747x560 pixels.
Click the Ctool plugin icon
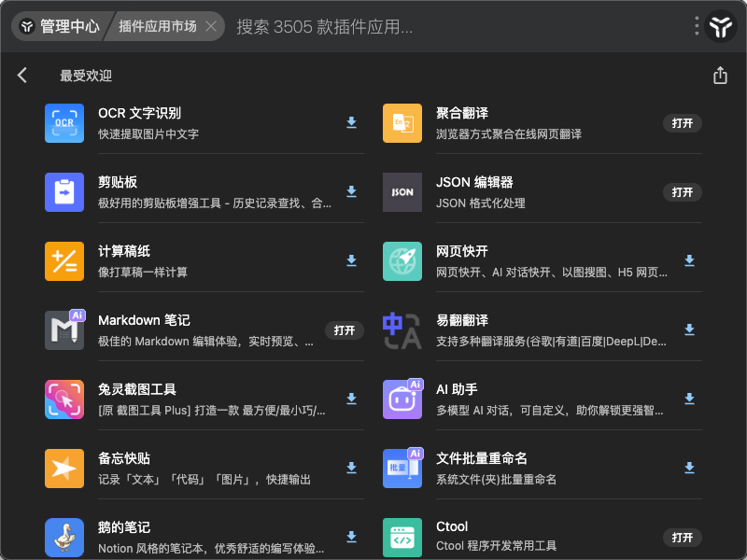click(402, 538)
